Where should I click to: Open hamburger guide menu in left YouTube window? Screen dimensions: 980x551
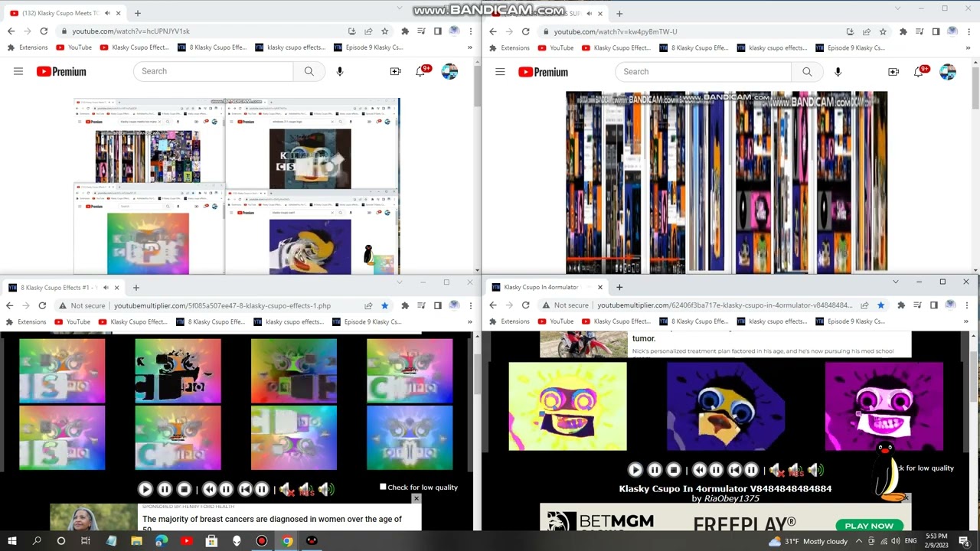click(18, 71)
